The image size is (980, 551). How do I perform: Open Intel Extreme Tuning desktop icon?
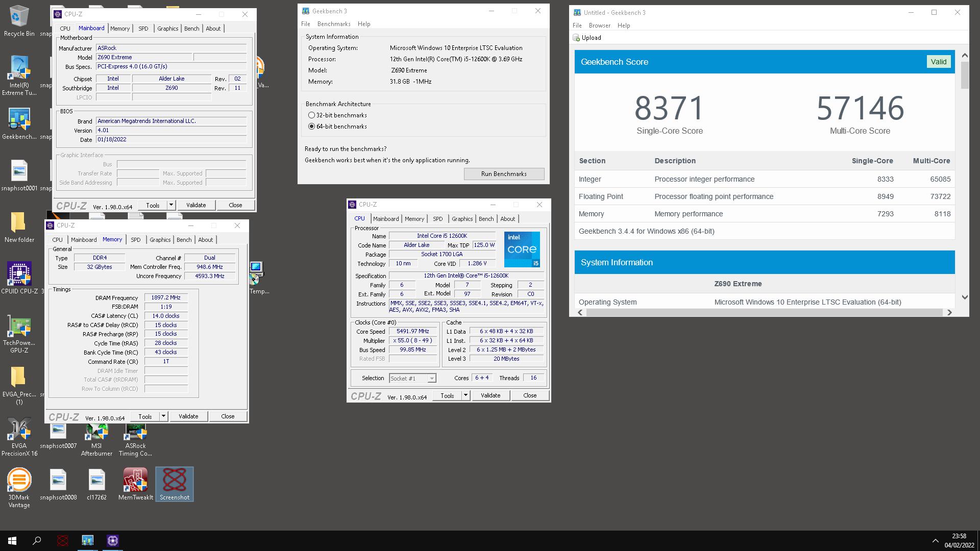tap(19, 75)
